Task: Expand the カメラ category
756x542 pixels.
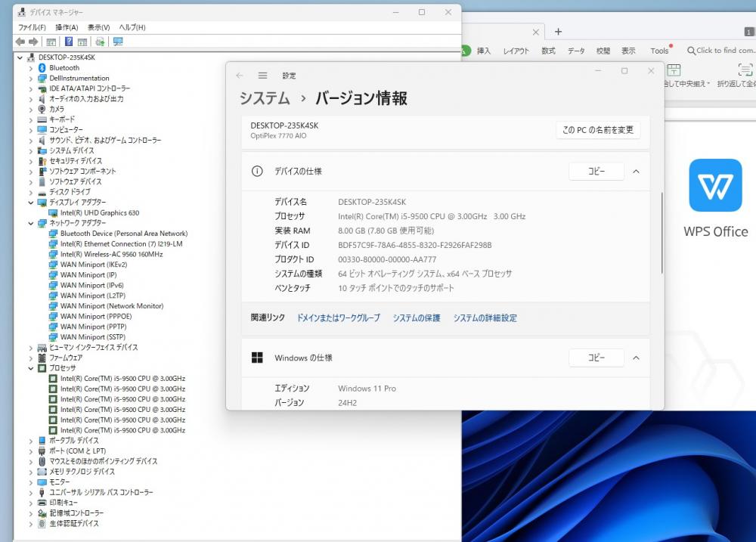Action: [31, 110]
